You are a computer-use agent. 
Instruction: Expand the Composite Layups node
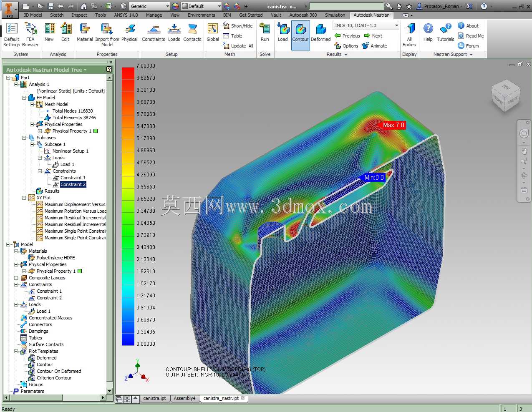16,278
